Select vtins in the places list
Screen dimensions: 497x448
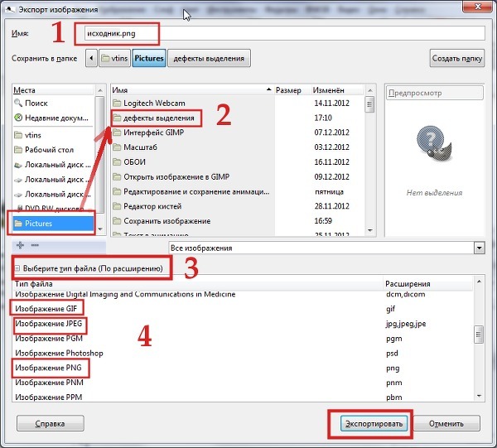(x=53, y=135)
